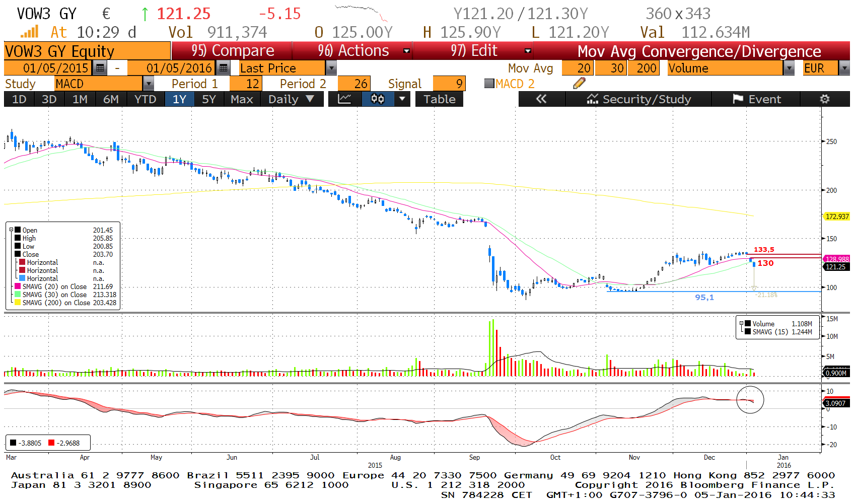Open the Last Price dropdown arrow
Screen dimensions: 854x504
point(331,68)
